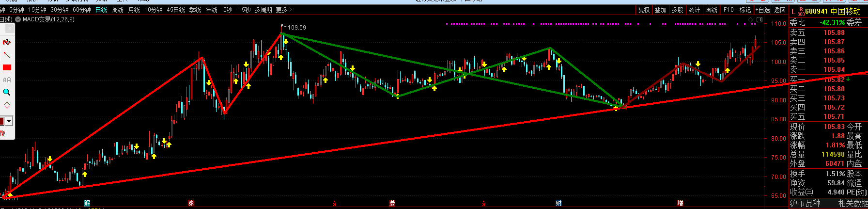Screen dimensions: 868x209
Task: Click the R 300 badge beside stock code
Action: pyautogui.click(x=801, y=11)
